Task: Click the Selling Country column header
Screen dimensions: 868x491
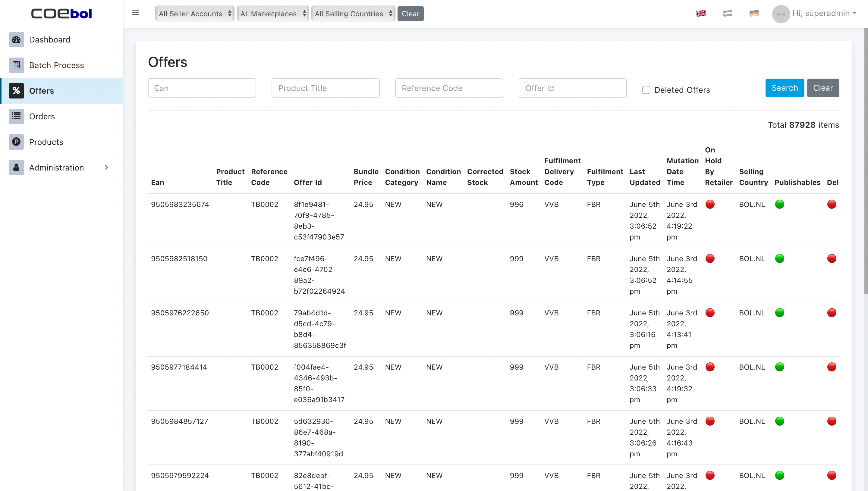Action: [753, 177]
